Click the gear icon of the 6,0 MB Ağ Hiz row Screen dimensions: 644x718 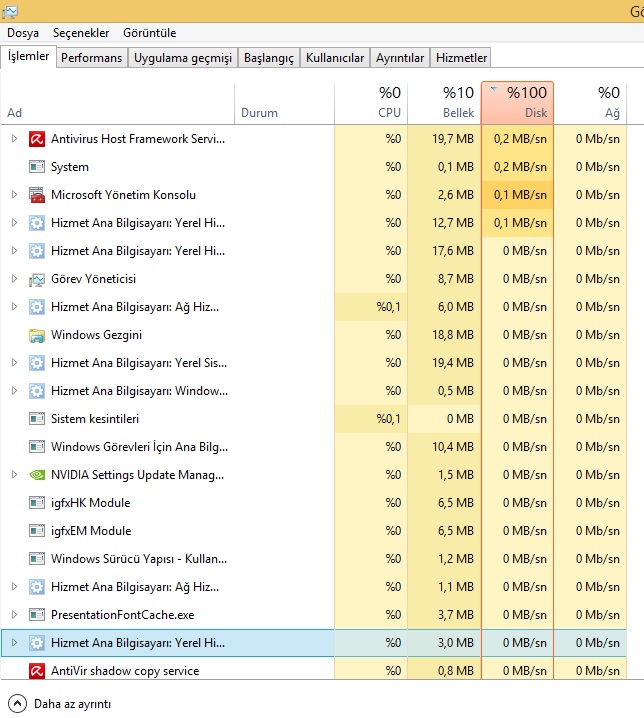[x=37, y=307]
